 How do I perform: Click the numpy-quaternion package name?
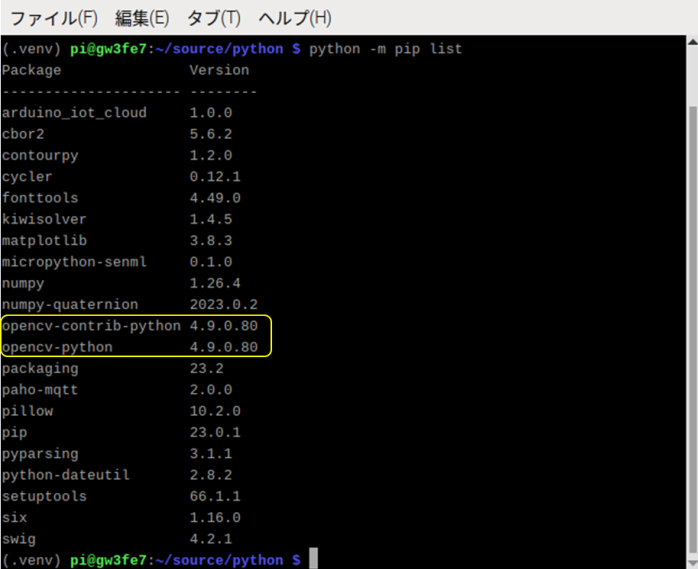click(x=70, y=304)
